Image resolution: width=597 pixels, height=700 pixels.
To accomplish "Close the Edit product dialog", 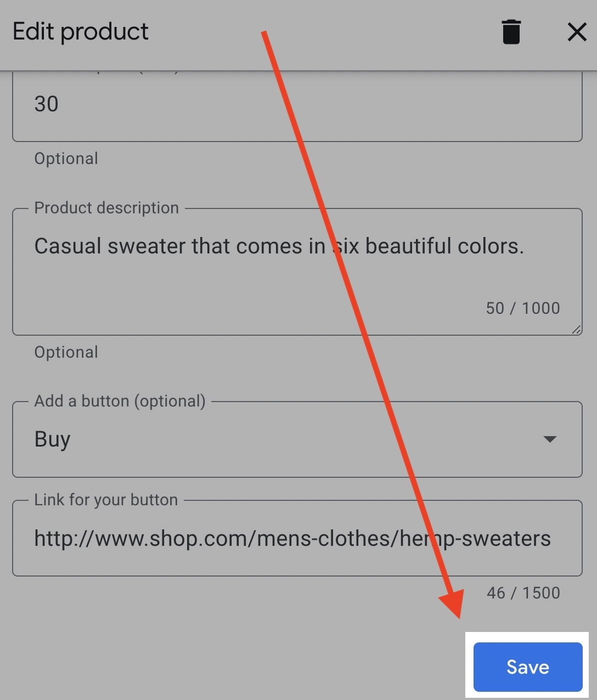I will coord(577,32).
